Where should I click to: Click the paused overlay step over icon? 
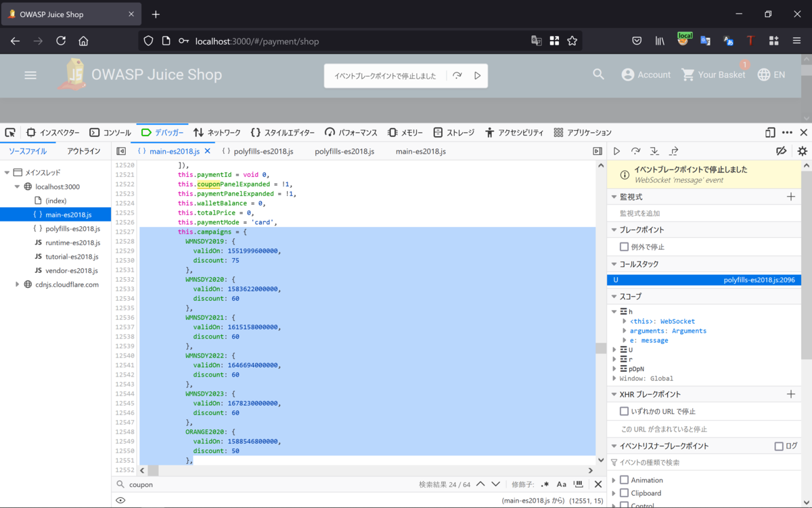[x=457, y=76]
